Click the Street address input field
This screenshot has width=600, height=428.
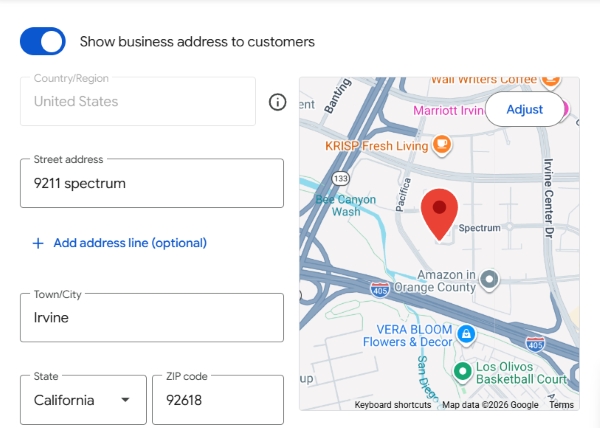[x=152, y=183]
